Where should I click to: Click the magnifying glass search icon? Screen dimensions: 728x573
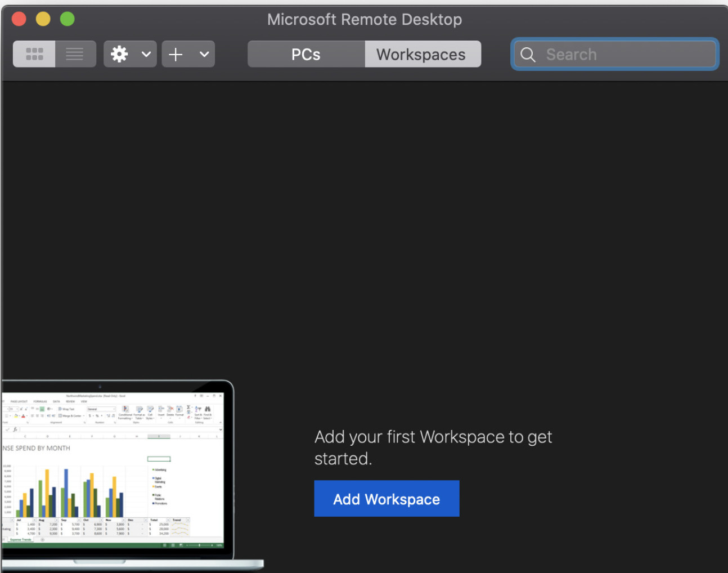click(528, 55)
